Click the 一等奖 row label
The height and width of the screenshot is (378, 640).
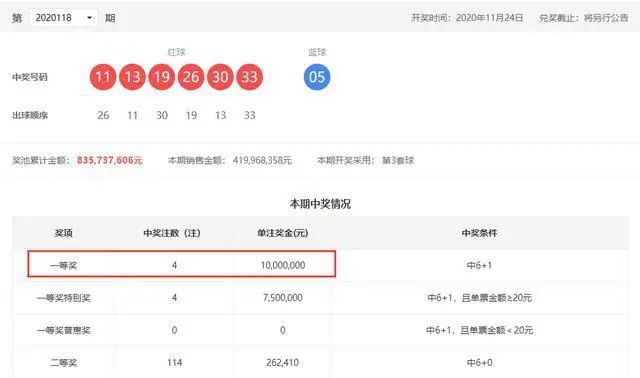pos(64,266)
